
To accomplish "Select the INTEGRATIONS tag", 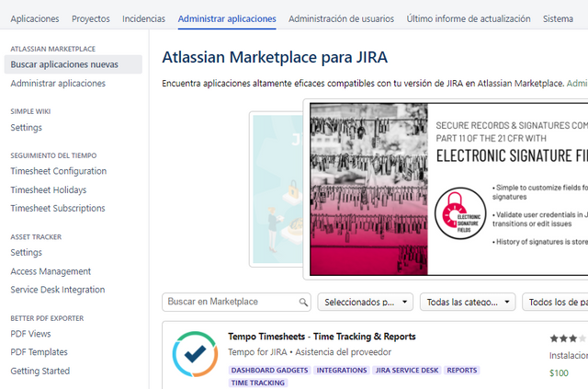I will [x=342, y=371].
